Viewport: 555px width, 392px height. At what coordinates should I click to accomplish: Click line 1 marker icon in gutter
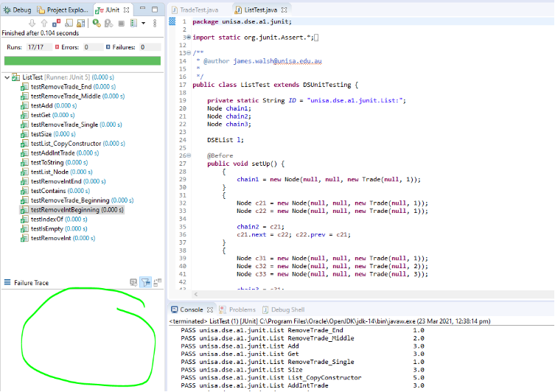172,21
